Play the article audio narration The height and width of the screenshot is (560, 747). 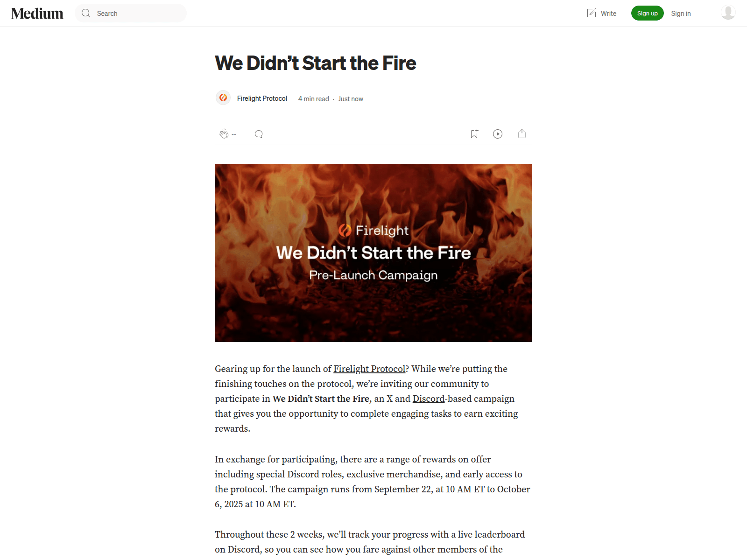click(498, 134)
